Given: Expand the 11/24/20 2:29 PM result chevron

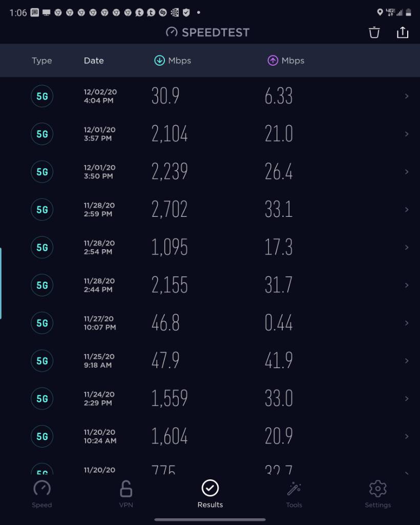Looking at the screenshot, I should pos(407,399).
